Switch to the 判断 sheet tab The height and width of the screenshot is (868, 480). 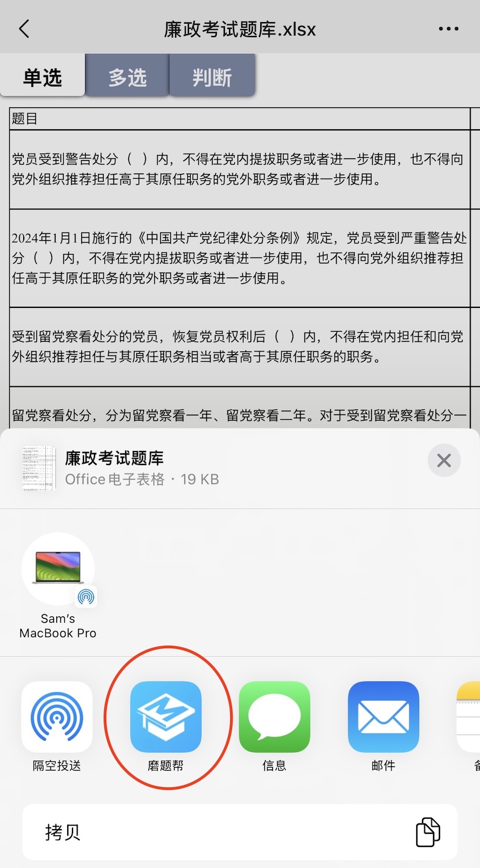pyautogui.click(x=212, y=77)
